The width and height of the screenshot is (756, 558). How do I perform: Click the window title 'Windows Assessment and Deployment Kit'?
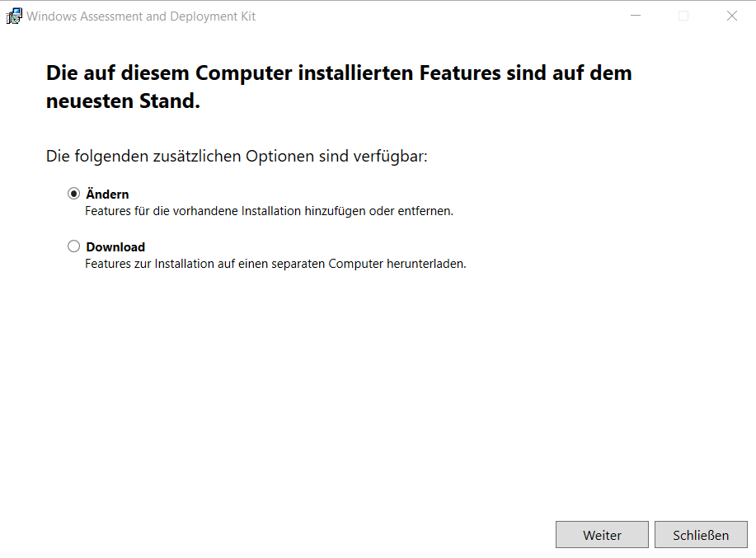[141, 16]
